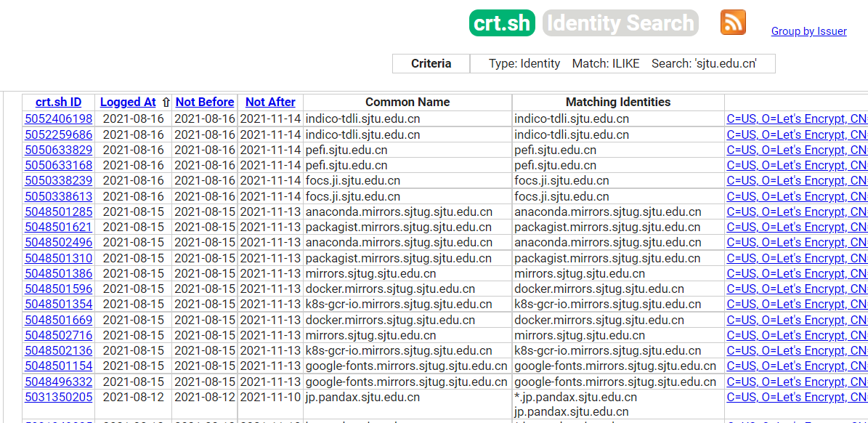868x423 pixels.
Task: Click the orange RSS feed icon
Action: (733, 23)
